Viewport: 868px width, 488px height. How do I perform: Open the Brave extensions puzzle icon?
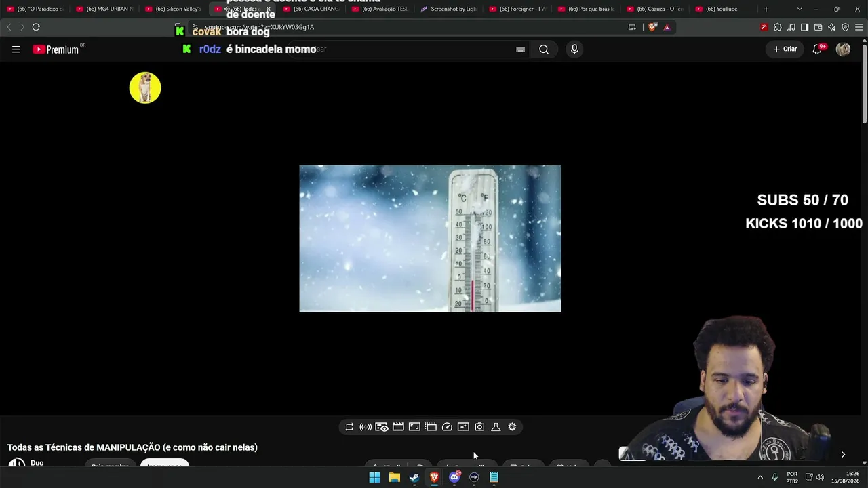(x=778, y=27)
